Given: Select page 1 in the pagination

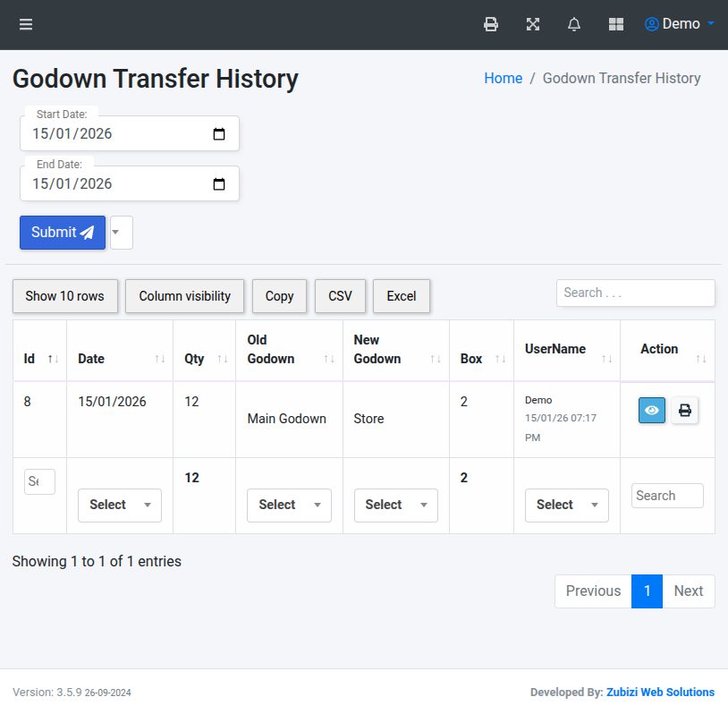Looking at the screenshot, I should coord(647,591).
